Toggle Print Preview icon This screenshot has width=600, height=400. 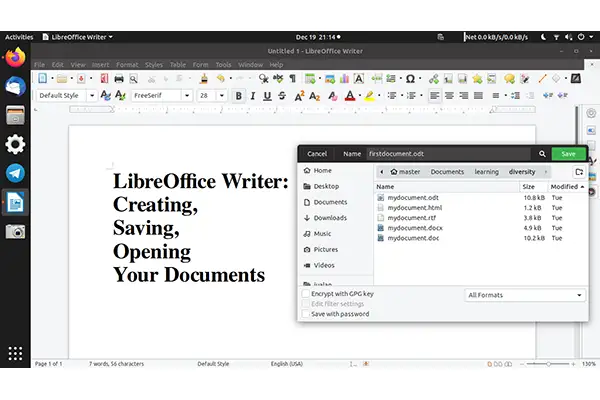tap(133, 79)
